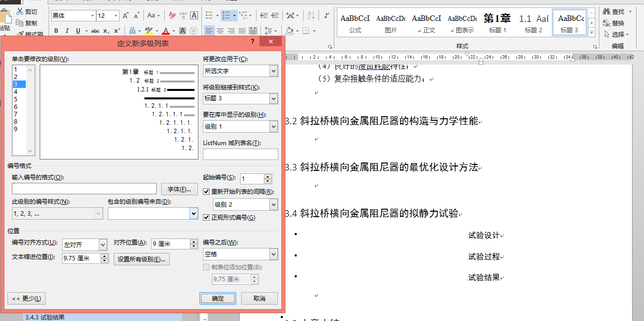644x321 pixels.
Task: Click 设置所有级别(E)... button
Action: (x=142, y=259)
